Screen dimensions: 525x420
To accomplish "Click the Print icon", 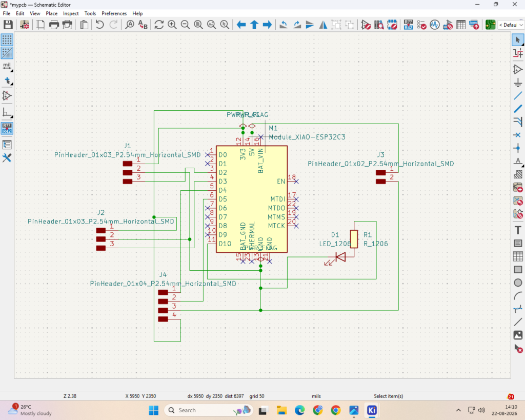I will pyautogui.click(x=54, y=25).
